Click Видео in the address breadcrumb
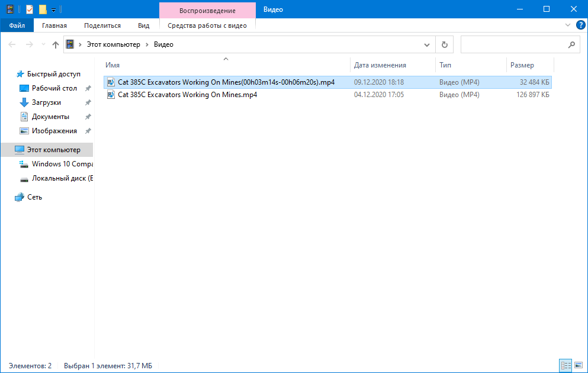Image resolution: width=588 pixels, height=373 pixels. tap(163, 44)
